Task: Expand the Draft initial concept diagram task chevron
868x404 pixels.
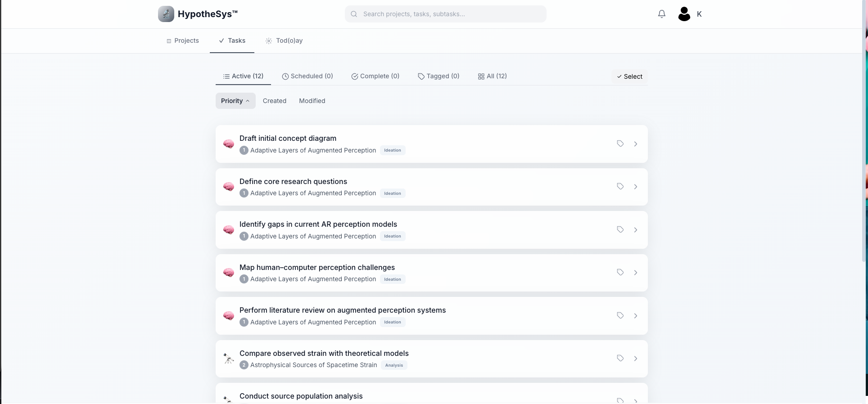Action: click(x=636, y=144)
